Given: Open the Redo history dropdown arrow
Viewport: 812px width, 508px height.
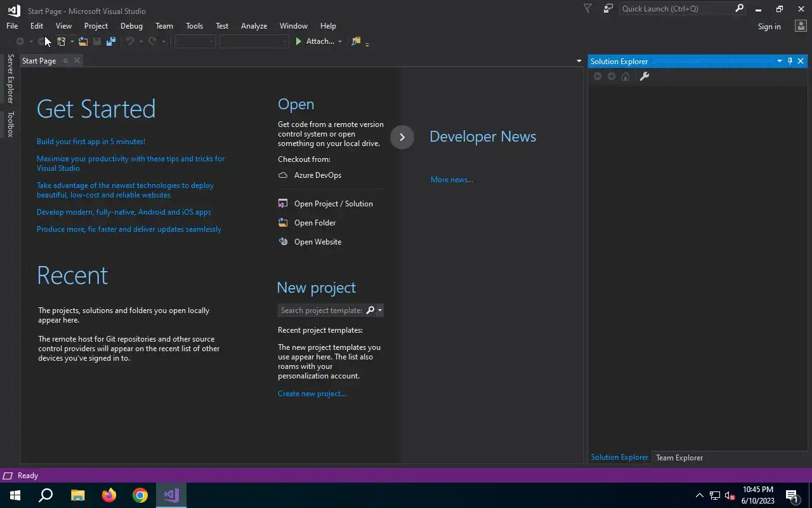Looking at the screenshot, I should pyautogui.click(x=163, y=41).
